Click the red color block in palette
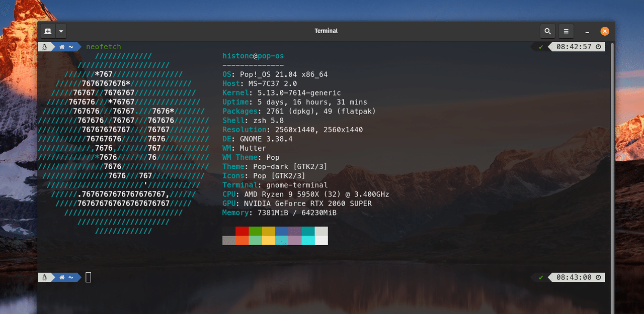644x314 pixels. (242, 231)
